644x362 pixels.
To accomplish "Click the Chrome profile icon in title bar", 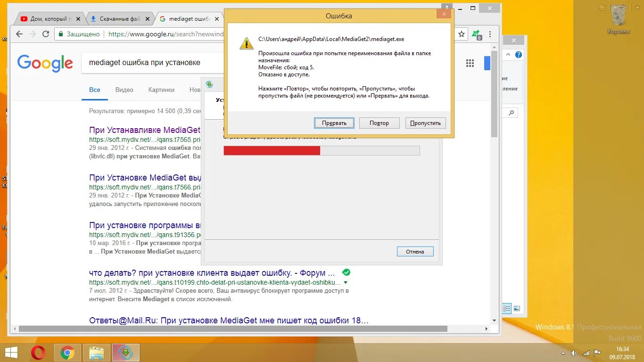I will (446, 7).
